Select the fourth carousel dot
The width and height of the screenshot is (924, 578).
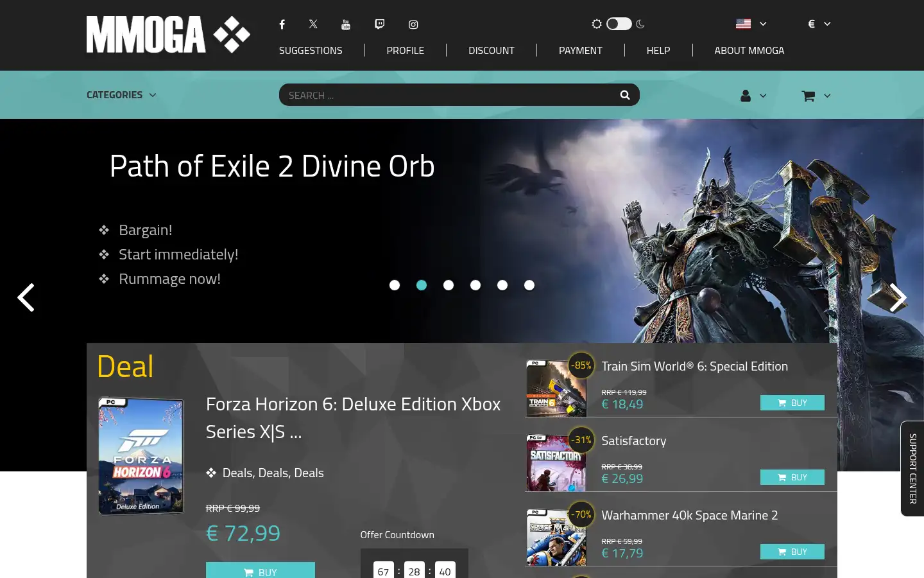pyautogui.click(x=475, y=285)
